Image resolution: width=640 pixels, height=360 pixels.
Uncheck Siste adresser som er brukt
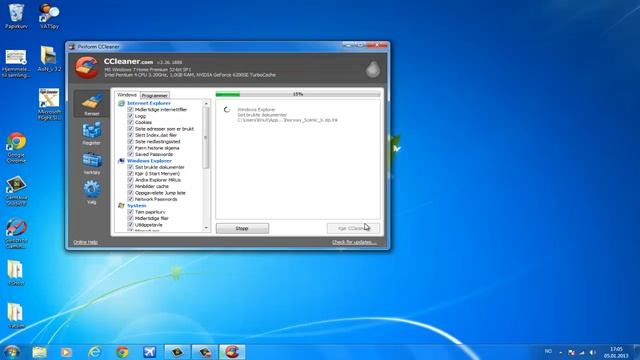[131, 129]
